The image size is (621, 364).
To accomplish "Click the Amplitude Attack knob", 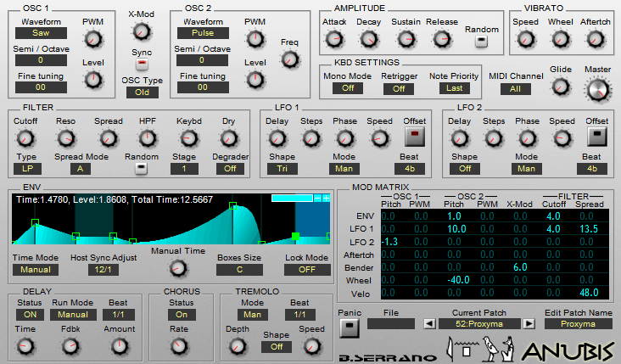I will 334,39.
